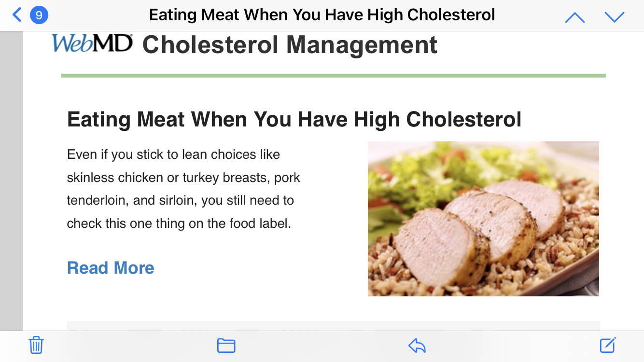Click the green divider line under the header

pos(333,76)
